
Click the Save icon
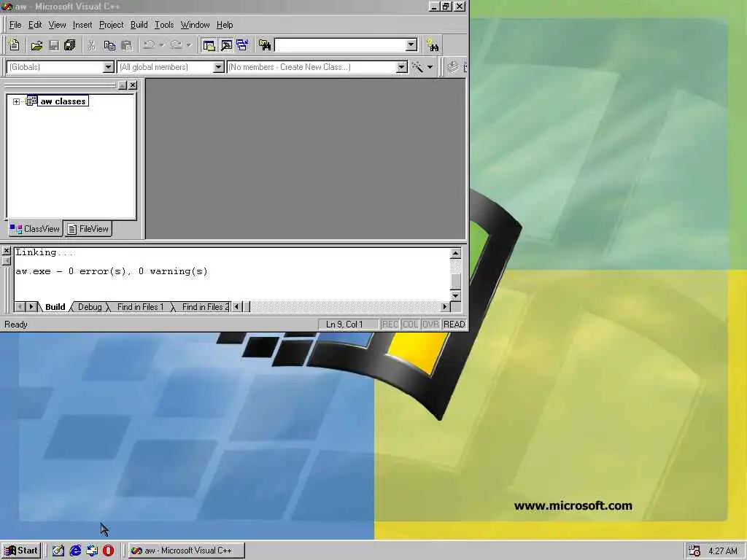coord(54,45)
